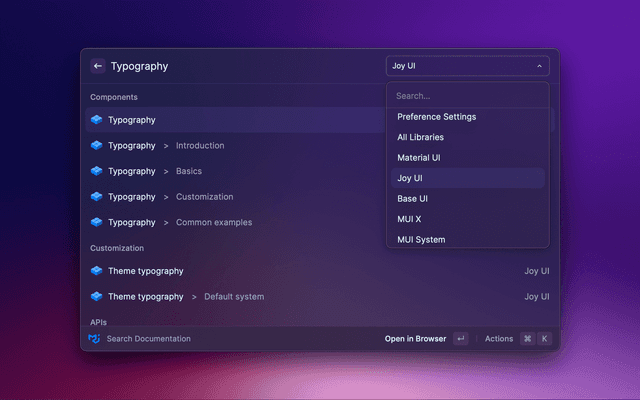This screenshot has height=400, width=640.
Task: Select MUI X library option
Action: coord(410,219)
